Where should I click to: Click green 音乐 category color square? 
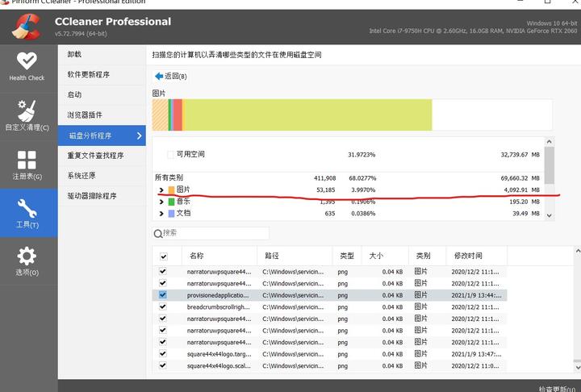pyautogui.click(x=171, y=202)
